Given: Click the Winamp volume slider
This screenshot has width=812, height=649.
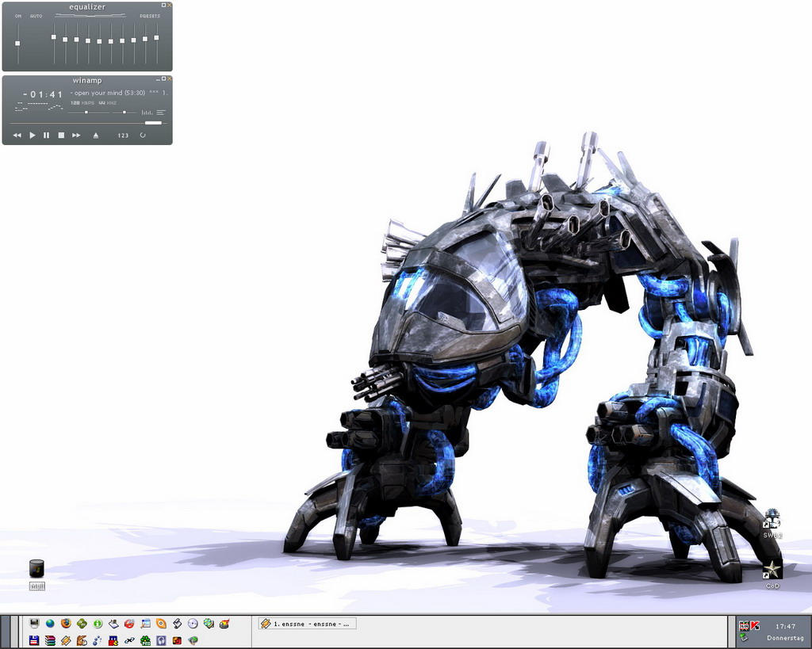Looking at the screenshot, I should coord(89,112).
